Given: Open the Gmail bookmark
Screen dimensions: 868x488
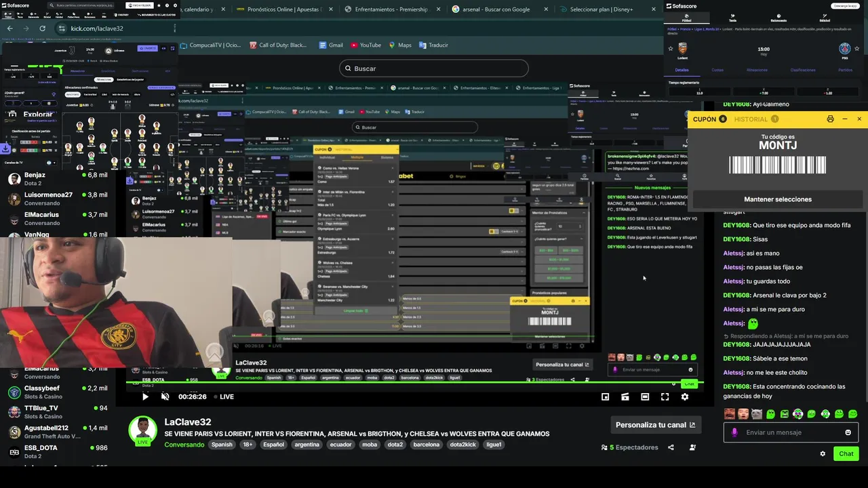Looking at the screenshot, I should click(x=331, y=45).
